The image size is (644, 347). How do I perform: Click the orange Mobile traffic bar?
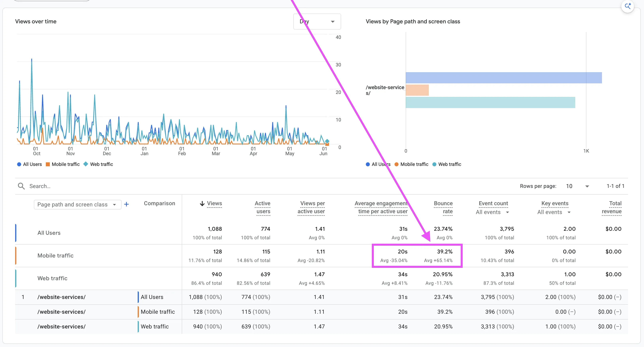417,90
